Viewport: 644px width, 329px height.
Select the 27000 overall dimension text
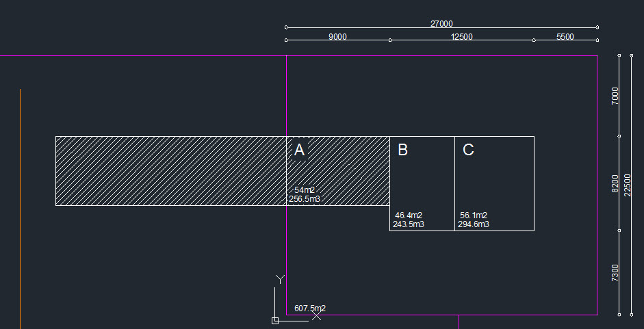click(441, 23)
